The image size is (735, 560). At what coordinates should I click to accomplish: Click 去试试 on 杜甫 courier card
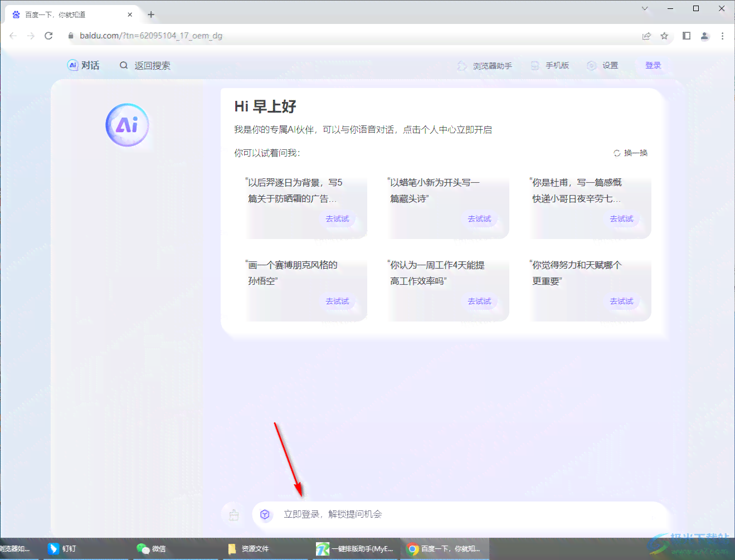tap(621, 219)
